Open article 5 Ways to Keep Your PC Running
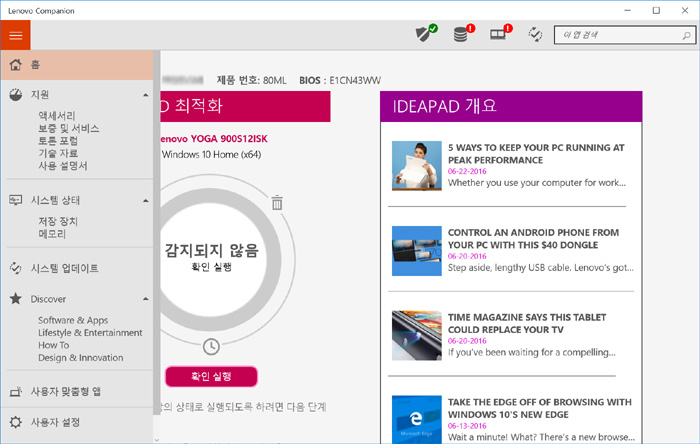This screenshot has height=444, width=700. pos(536,154)
